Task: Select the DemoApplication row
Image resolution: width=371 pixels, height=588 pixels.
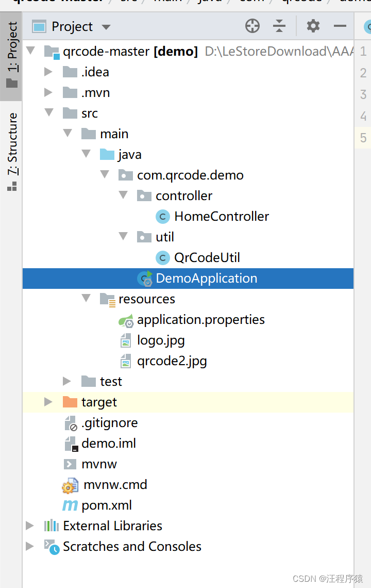Action: click(188, 279)
